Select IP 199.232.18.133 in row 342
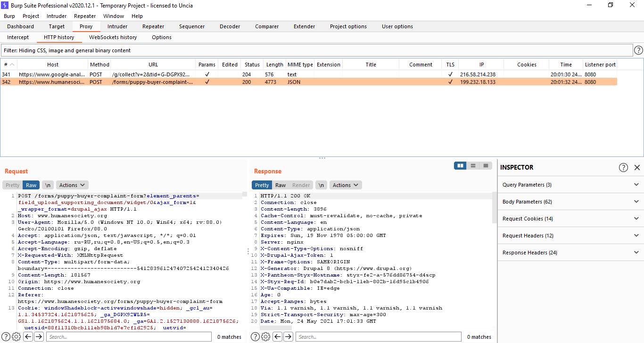644x343 pixels. point(478,82)
